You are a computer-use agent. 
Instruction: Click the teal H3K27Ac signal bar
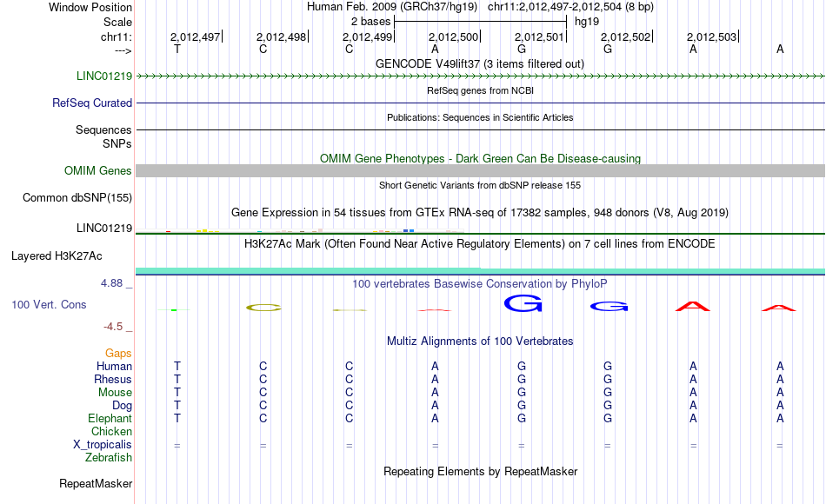[480, 271]
